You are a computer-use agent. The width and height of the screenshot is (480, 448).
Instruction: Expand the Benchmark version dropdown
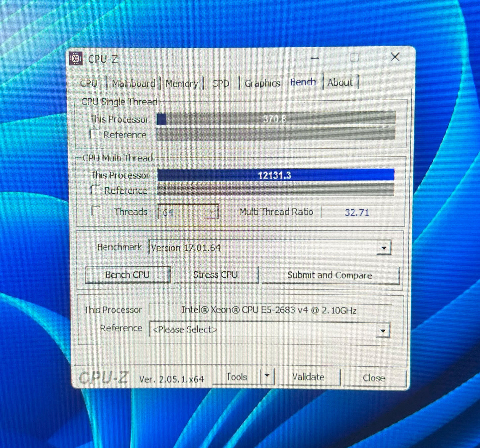384,248
